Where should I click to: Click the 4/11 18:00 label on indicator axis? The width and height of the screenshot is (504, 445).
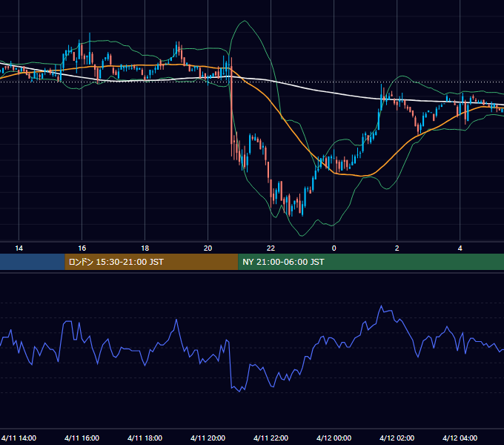(145, 438)
